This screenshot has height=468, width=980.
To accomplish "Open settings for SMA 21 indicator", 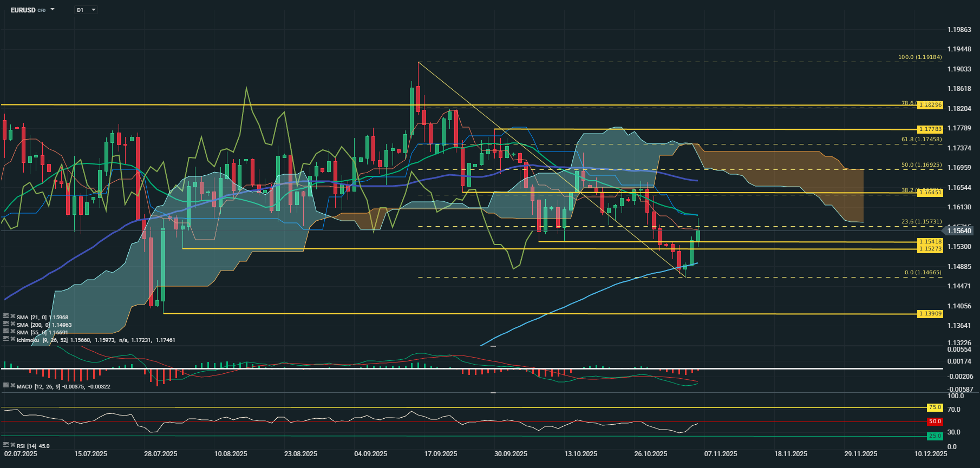I will [6, 316].
